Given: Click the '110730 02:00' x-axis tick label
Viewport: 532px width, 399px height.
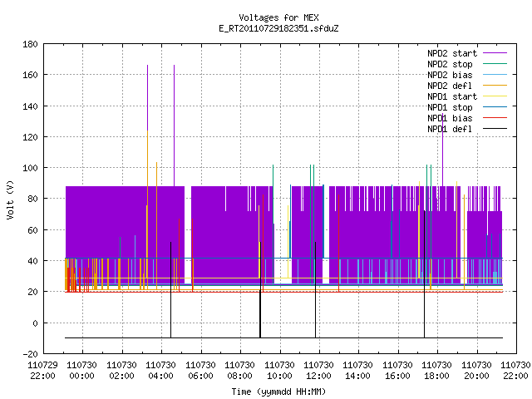Looking at the screenshot, I should coord(121,371).
